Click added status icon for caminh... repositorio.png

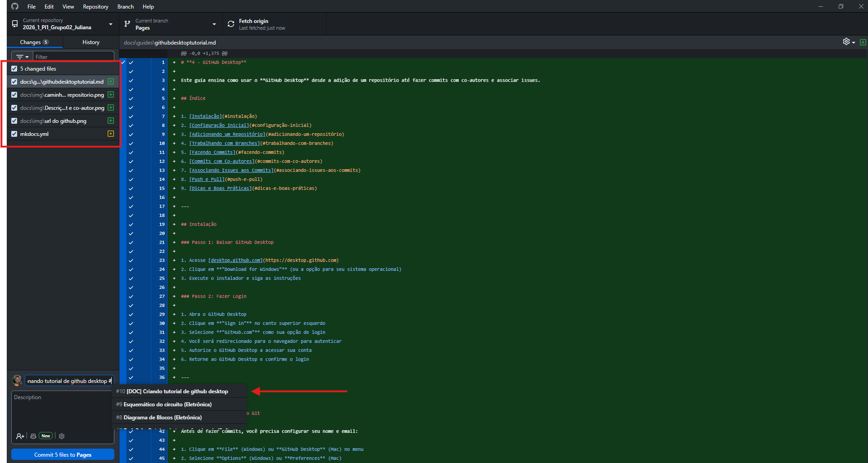[x=111, y=94]
